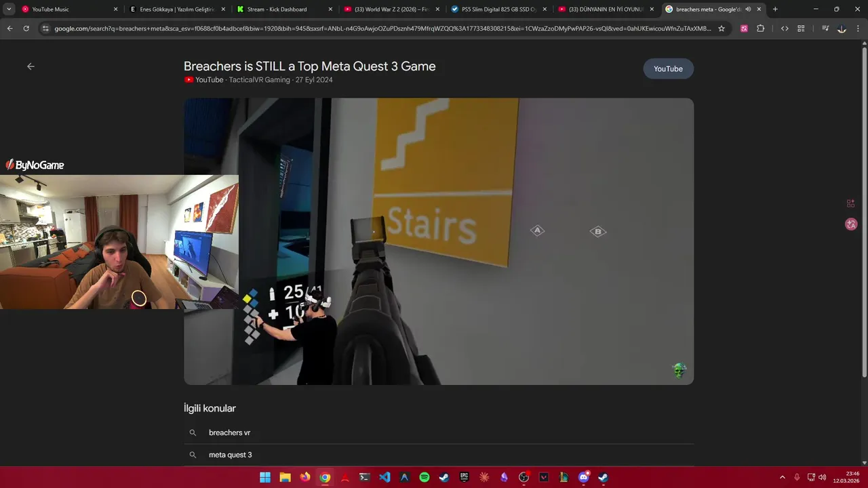
Task: Open File Explorer from taskbar
Action: point(285,477)
